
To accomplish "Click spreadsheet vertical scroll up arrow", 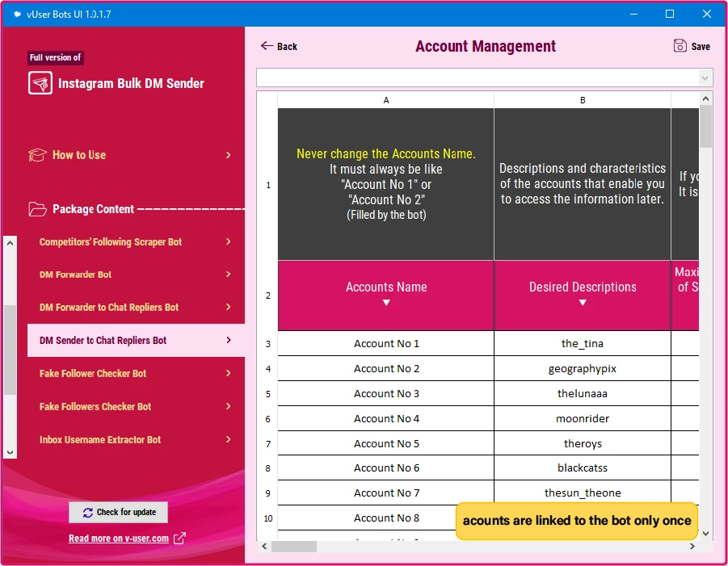I will coord(705,99).
